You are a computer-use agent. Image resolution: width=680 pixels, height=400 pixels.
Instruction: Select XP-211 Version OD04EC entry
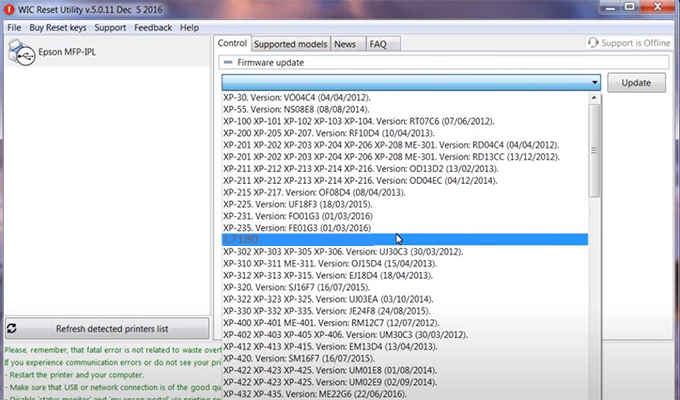tap(405, 180)
